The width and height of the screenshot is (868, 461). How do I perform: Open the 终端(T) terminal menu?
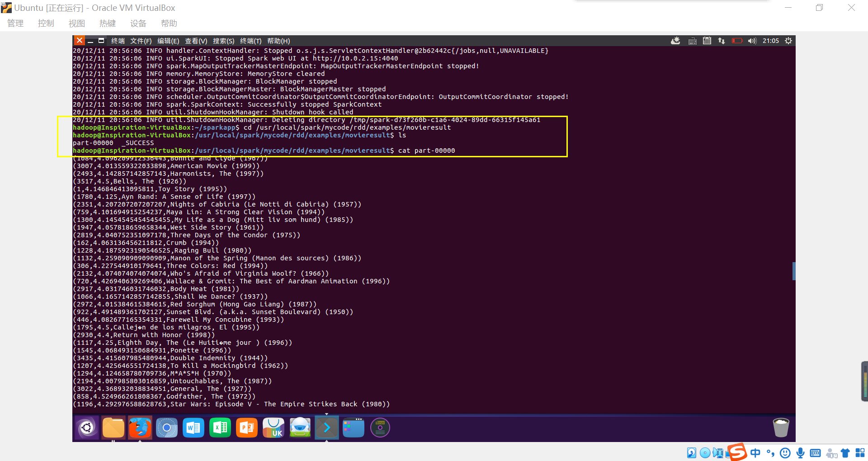[250, 41]
